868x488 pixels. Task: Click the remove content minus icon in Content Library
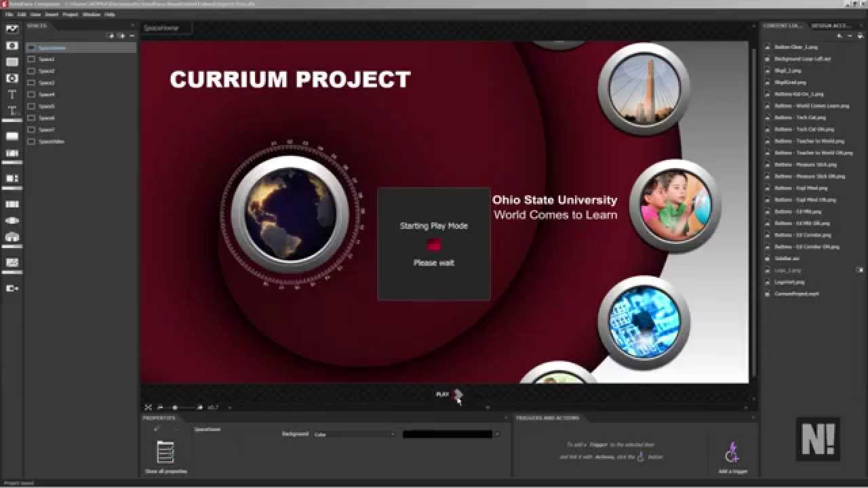(x=850, y=35)
